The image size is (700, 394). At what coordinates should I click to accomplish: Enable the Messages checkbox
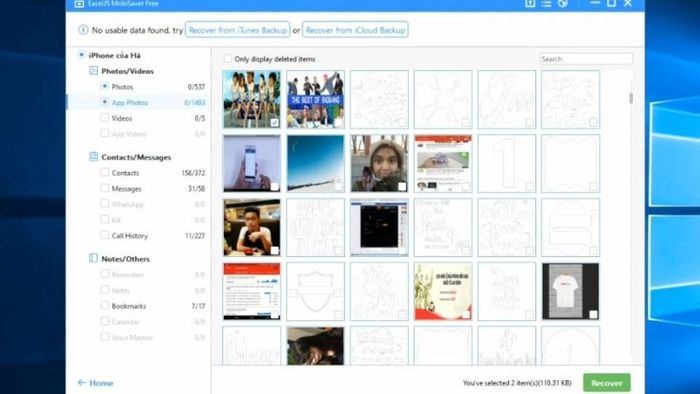tap(104, 188)
